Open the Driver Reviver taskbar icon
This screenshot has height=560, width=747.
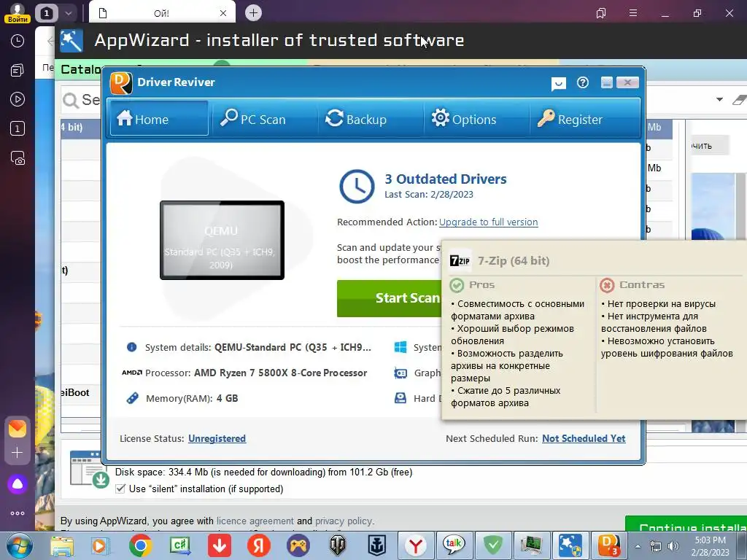click(x=609, y=545)
